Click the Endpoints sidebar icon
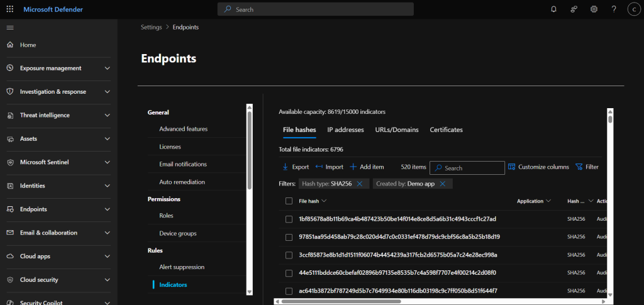The width and height of the screenshot is (644, 305). (x=11, y=209)
